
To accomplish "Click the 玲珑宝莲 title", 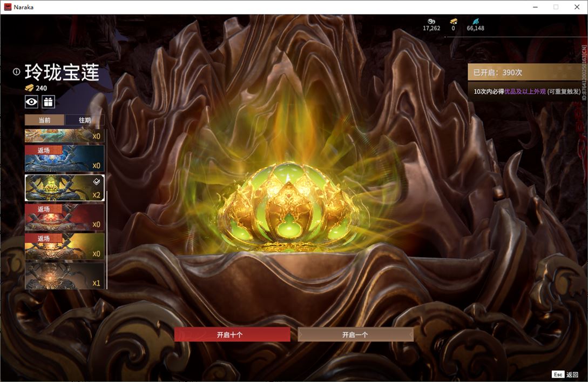I will point(62,72).
